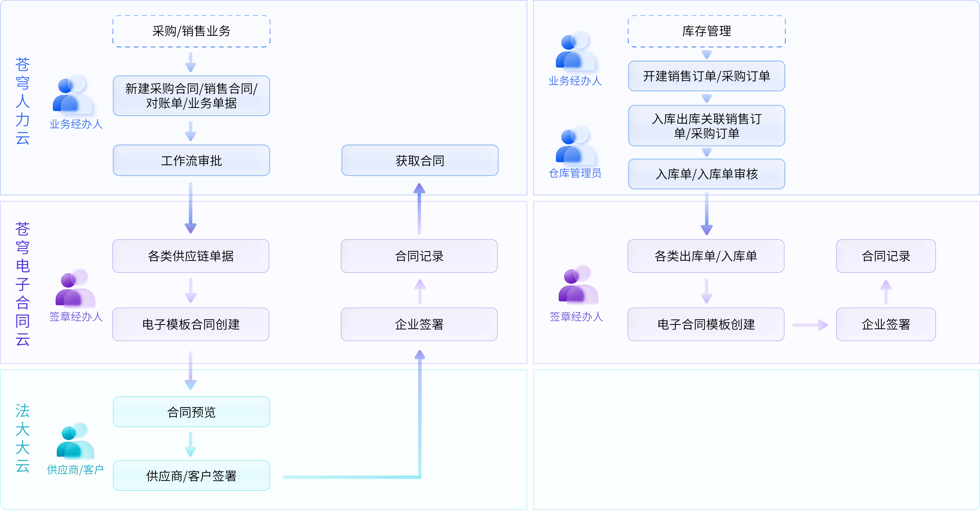Click the 工作流审批 box
The height and width of the screenshot is (510, 980).
(x=191, y=160)
